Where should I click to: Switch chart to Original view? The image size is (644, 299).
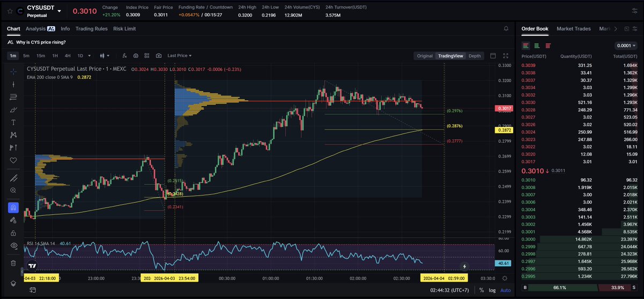tap(425, 56)
